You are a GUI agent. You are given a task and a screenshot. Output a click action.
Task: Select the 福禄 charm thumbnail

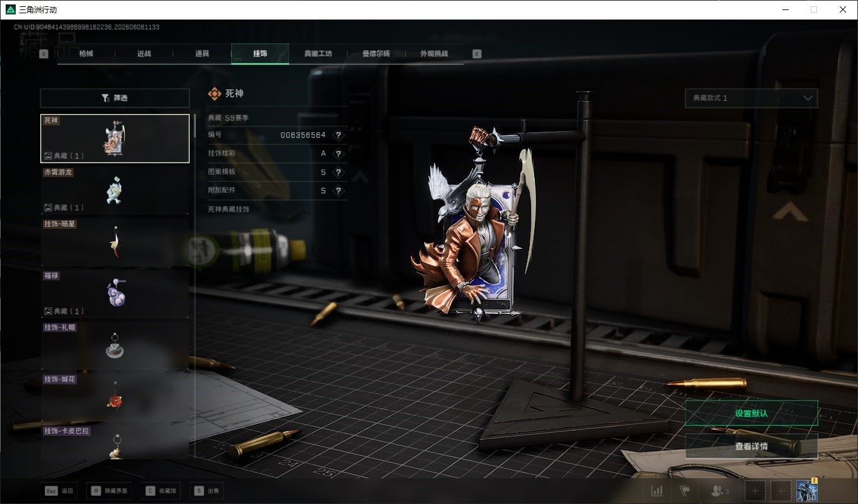point(115,294)
